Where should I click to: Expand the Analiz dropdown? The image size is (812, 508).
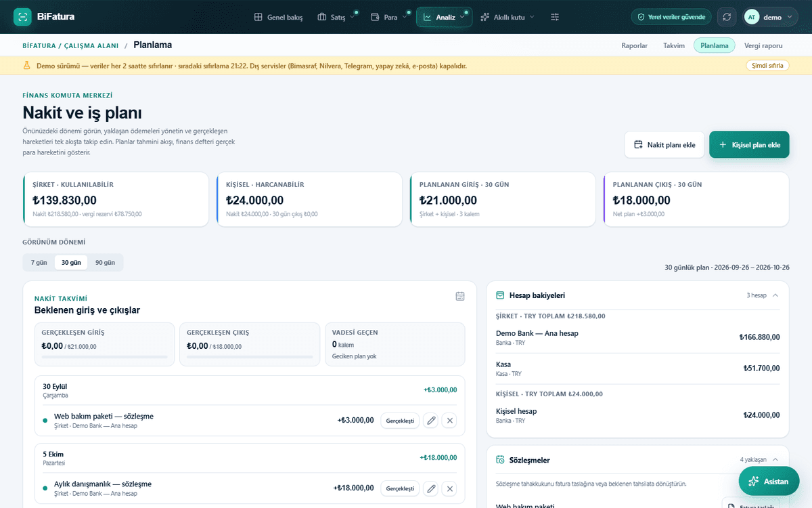(444, 17)
